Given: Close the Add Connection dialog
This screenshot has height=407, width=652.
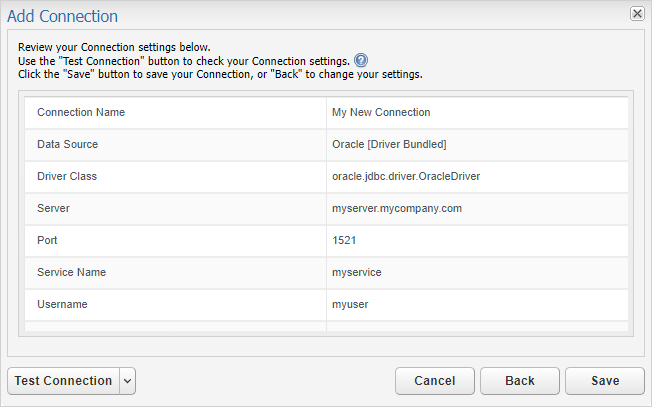Looking at the screenshot, I should pos(637,14).
